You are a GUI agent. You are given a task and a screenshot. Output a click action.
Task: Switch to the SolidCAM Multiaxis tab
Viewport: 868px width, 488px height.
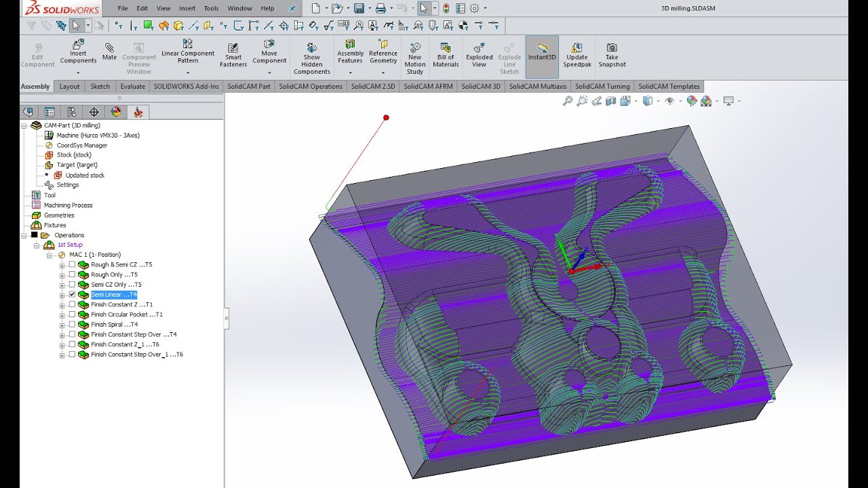point(538,86)
